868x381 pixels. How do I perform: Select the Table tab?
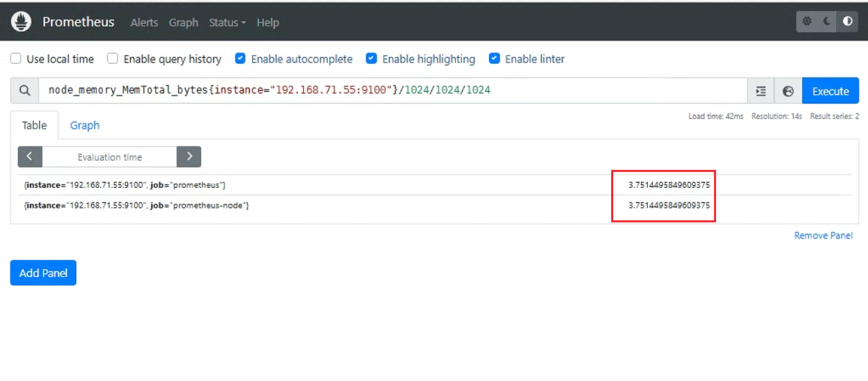(x=35, y=125)
